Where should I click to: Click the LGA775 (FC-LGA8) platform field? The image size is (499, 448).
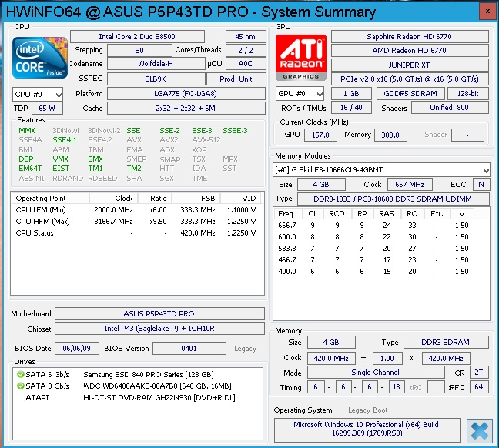point(186,94)
